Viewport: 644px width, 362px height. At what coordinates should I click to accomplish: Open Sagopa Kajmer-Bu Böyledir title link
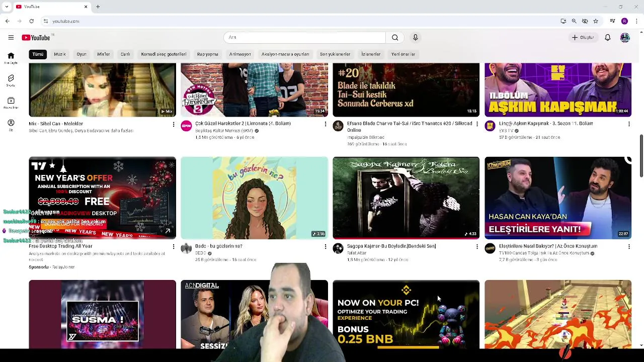click(391, 246)
